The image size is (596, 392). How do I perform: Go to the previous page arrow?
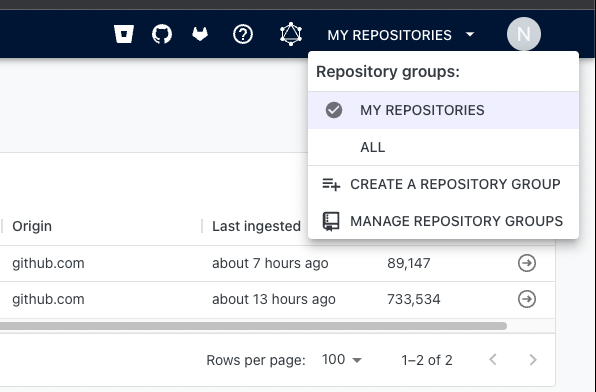tap(493, 360)
